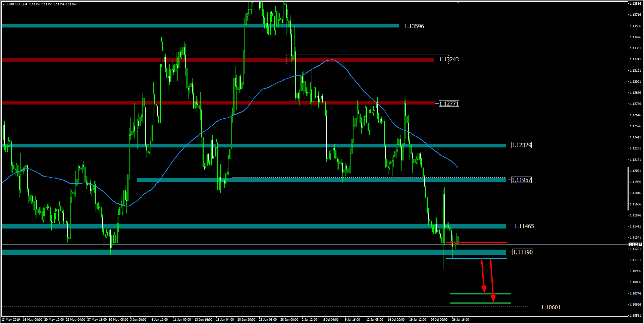Click the 1.13243 price label

[449, 59]
